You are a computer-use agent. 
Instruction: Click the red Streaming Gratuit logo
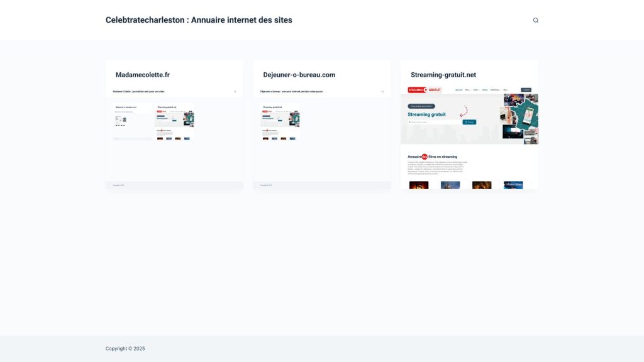(x=425, y=90)
